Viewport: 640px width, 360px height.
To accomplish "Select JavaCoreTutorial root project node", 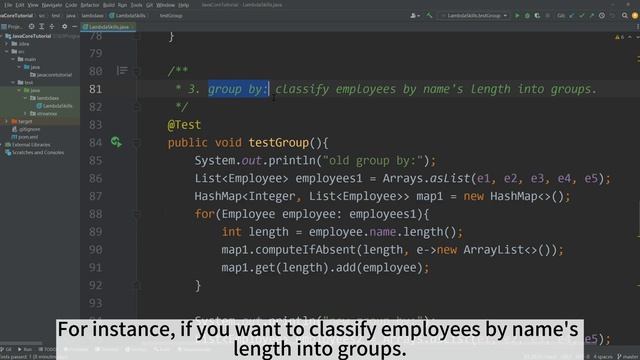I will 29,36.
